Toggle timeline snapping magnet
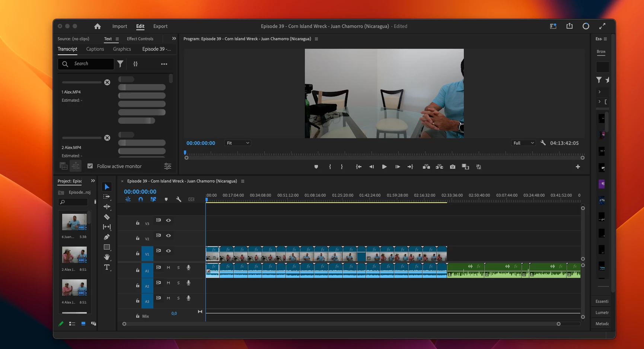Screen dimensions: 644x349 click(x=141, y=199)
